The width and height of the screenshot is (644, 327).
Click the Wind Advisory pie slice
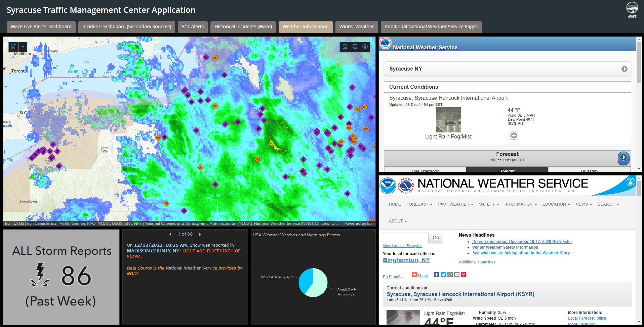coord(305,280)
